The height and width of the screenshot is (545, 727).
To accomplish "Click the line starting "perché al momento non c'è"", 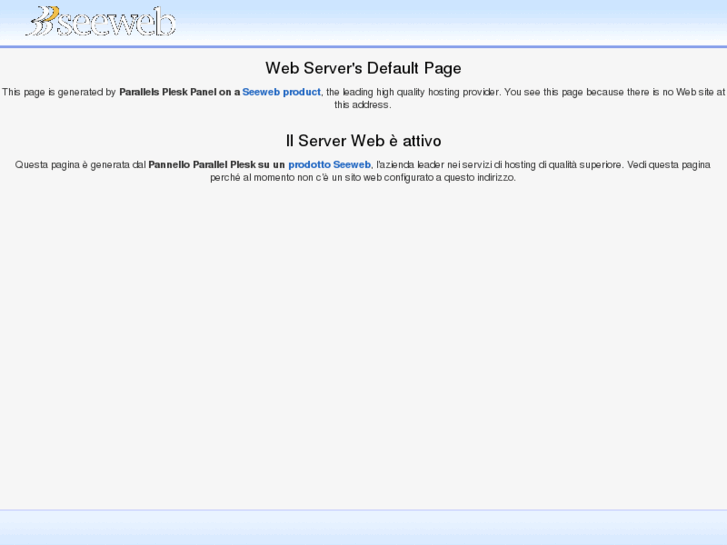I will [x=363, y=178].
